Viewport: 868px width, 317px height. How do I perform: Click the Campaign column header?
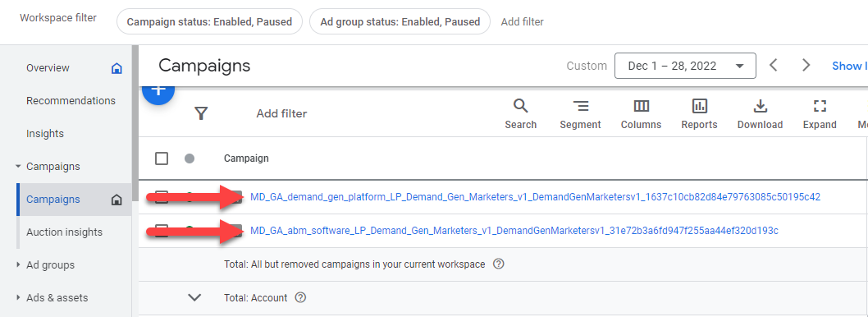(246, 158)
